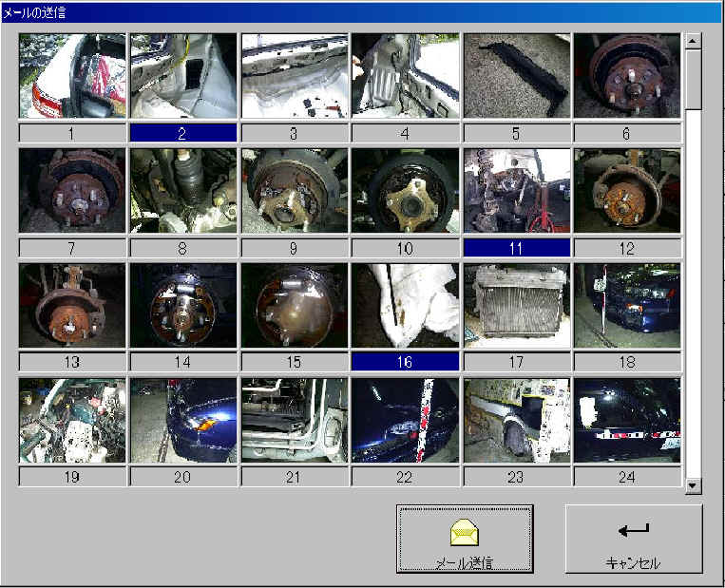The image size is (725, 588).
Task: Toggle the number 22 label button
Action: pyautogui.click(x=406, y=477)
